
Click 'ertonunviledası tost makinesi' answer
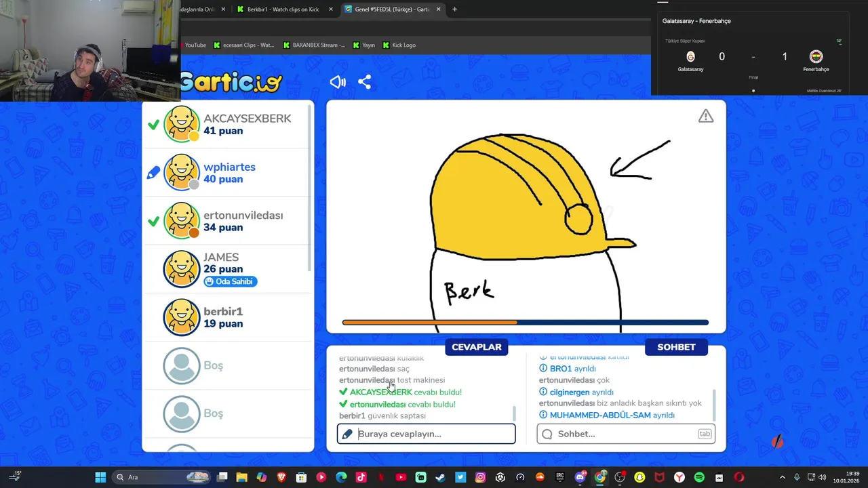[x=392, y=380]
